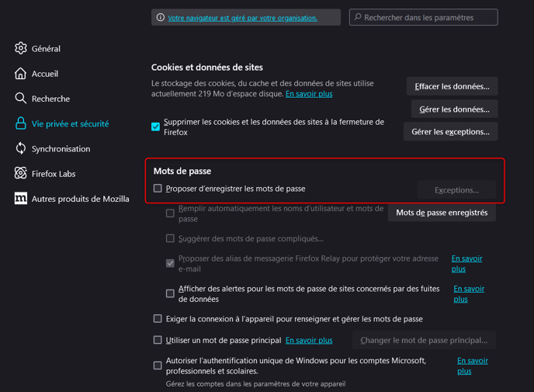534x392 pixels.
Task: Open Mots de passe enregistrés
Action: (x=442, y=213)
